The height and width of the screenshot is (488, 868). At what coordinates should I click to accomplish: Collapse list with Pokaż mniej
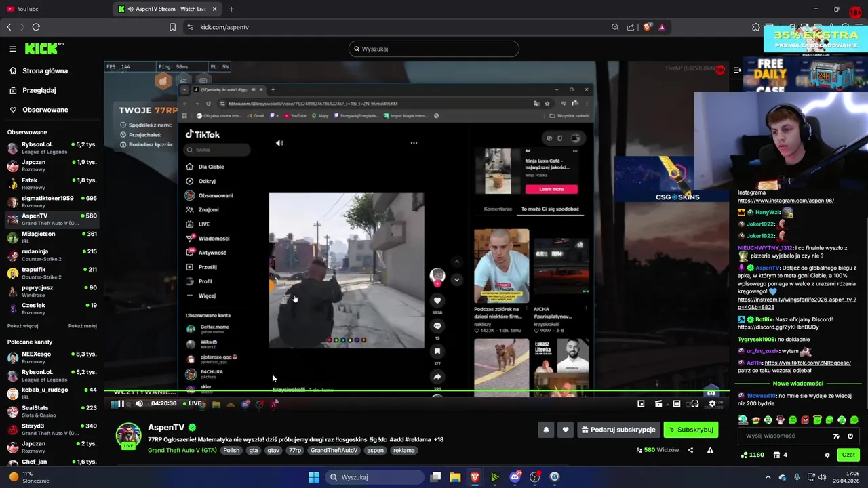click(83, 326)
